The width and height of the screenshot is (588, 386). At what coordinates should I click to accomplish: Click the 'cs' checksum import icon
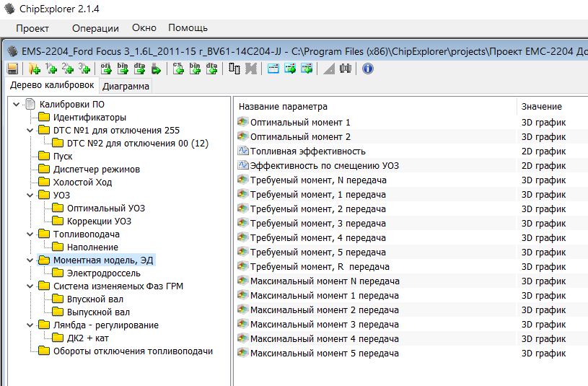tap(177, 69)
